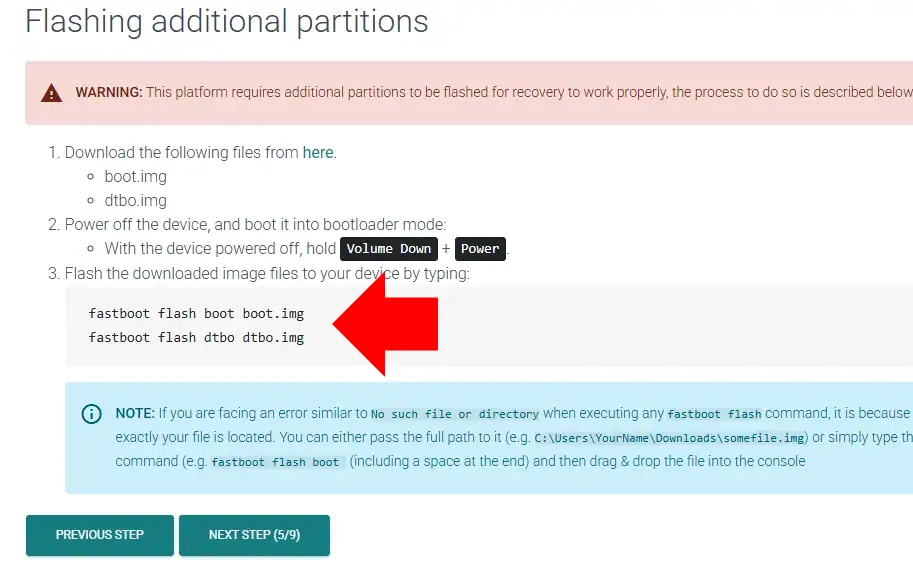Click the info circle icon in the note

point(91,414)
